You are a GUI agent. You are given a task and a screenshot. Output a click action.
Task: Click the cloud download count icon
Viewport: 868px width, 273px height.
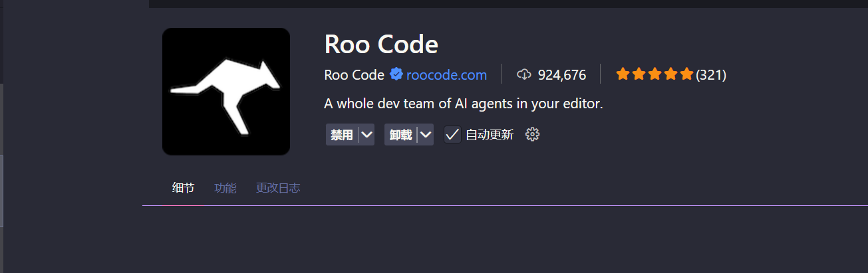(524, 74)
